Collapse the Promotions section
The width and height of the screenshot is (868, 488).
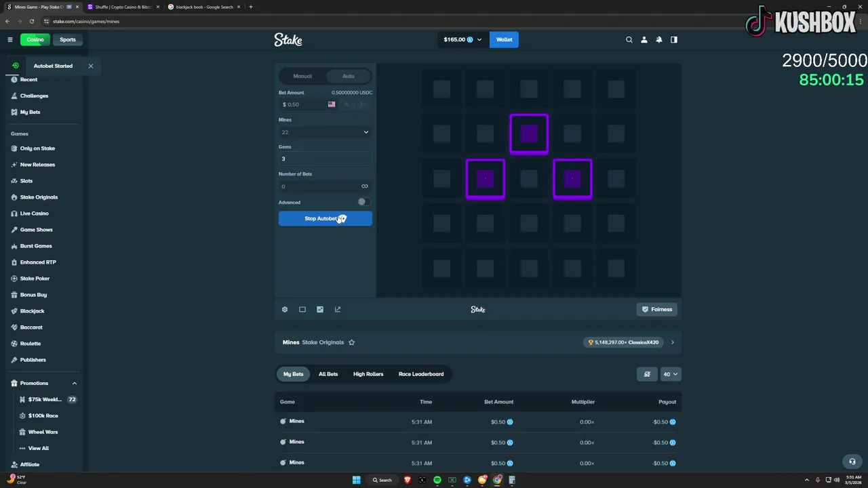click(75, 383)
